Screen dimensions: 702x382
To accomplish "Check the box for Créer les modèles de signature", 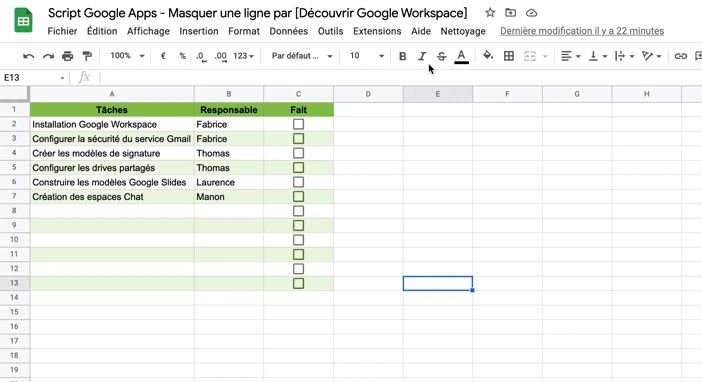I will (299, 153).
